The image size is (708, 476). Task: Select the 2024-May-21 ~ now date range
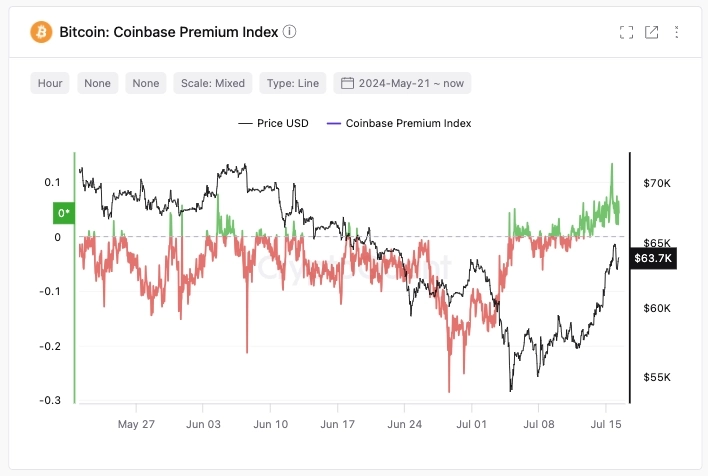tap(412, 83)
